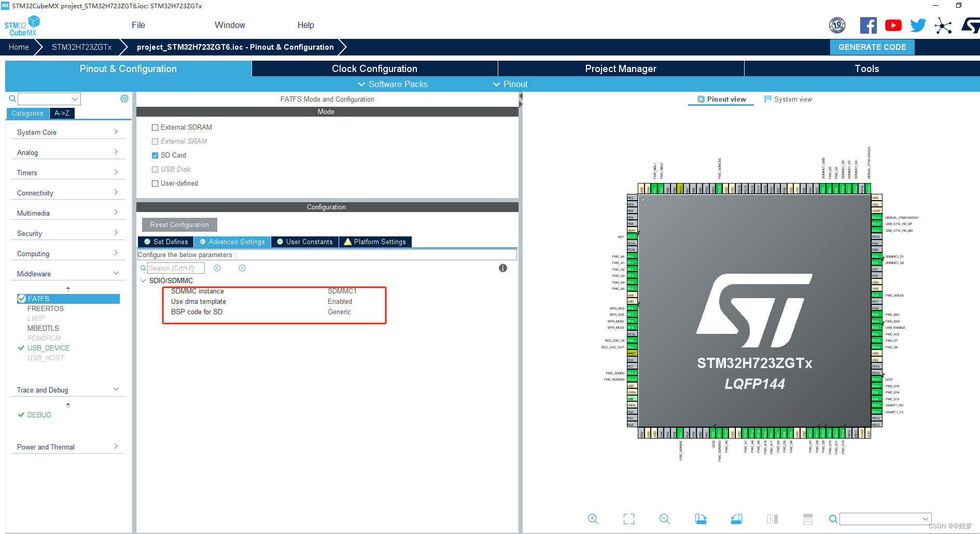Open the User Constants tab
Viewport: 980px width, 534px height.
[x=305, y=242]
